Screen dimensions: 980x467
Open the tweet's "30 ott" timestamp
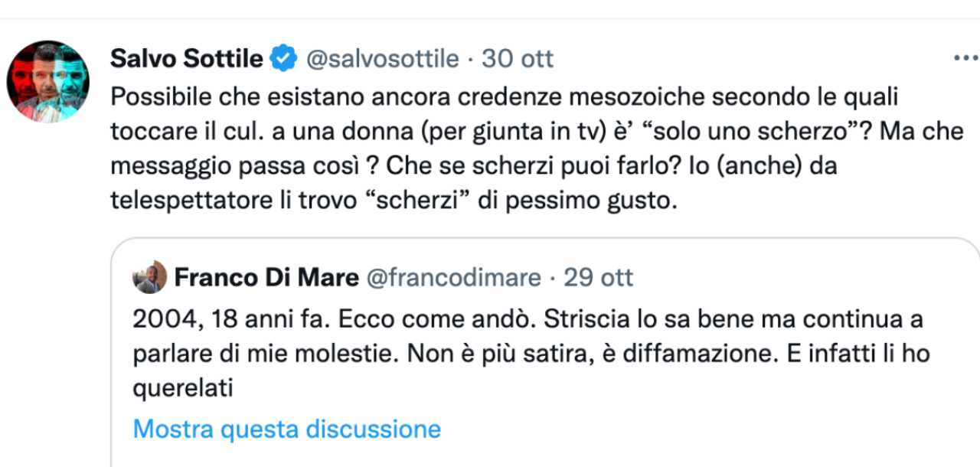[x=518, y=58]
